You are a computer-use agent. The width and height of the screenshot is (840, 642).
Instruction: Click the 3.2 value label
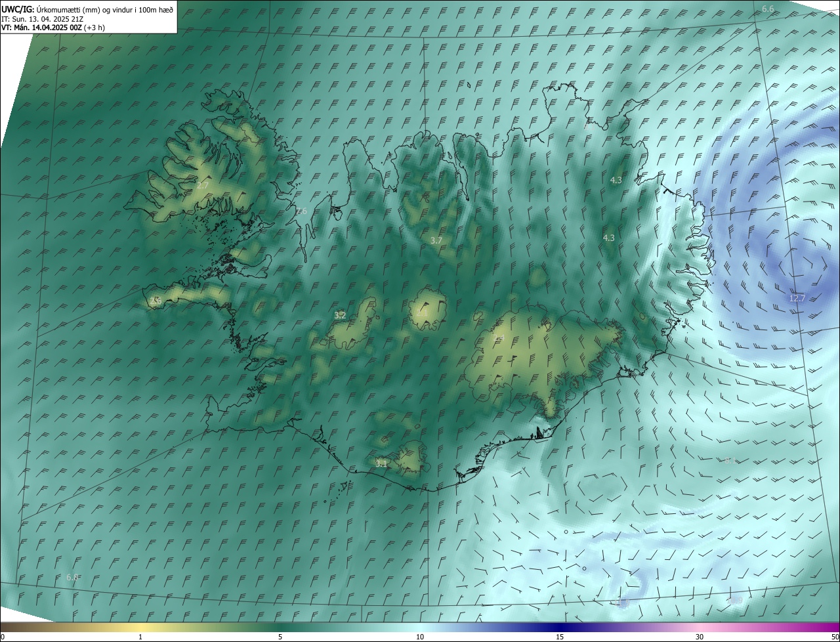coord(340,316)
